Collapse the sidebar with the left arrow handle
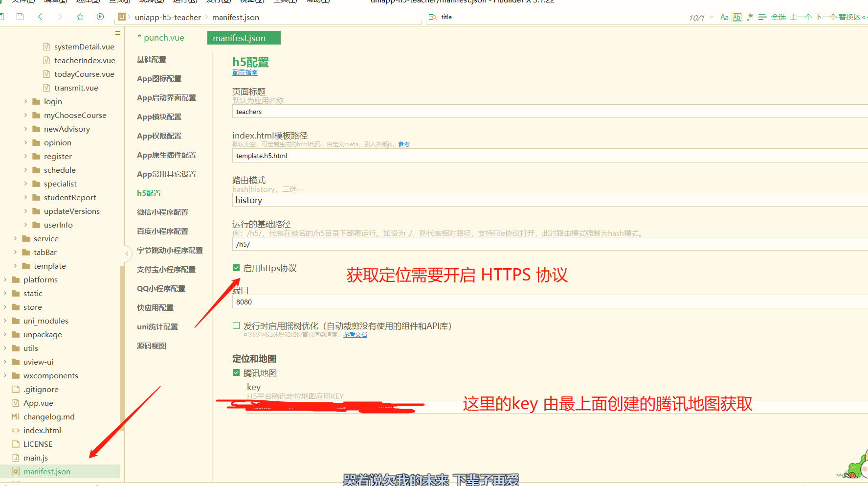Viewport: 868px width, 486px height. [127, 254]
